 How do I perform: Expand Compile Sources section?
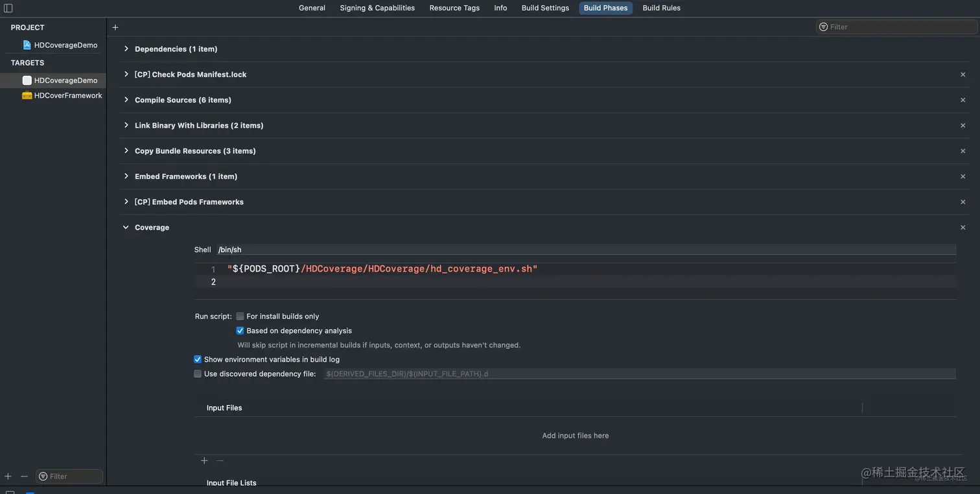click(x=126, y=99)
